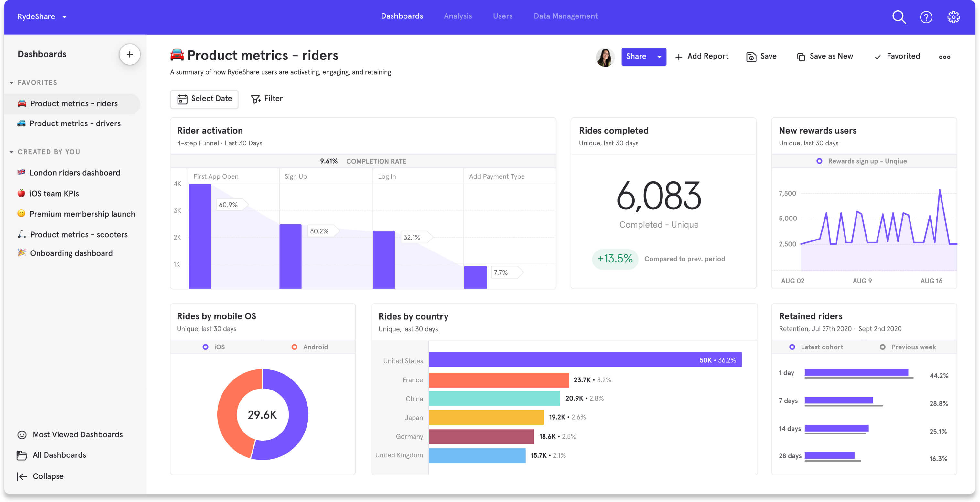
Task: Collapse the FAVORITES section in the sidebar
Action: tap(11, 82)
